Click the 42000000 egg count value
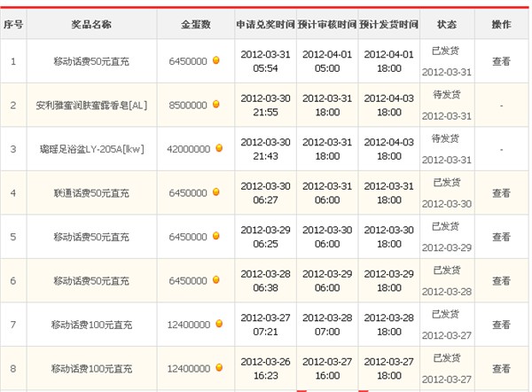532x392 pixels. (189, 149)
